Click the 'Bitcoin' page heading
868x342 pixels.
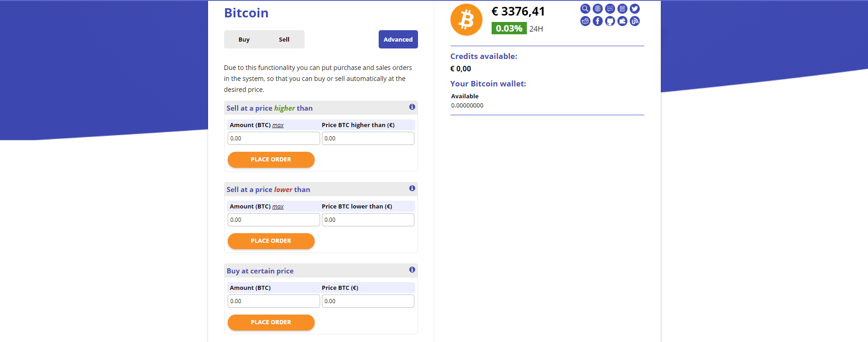[246, 13]
